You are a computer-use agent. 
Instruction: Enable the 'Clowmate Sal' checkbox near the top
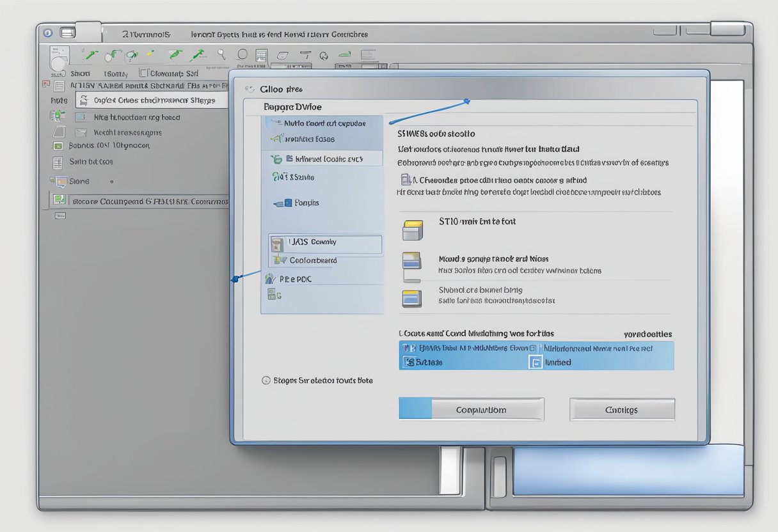(x=144, y=73)
